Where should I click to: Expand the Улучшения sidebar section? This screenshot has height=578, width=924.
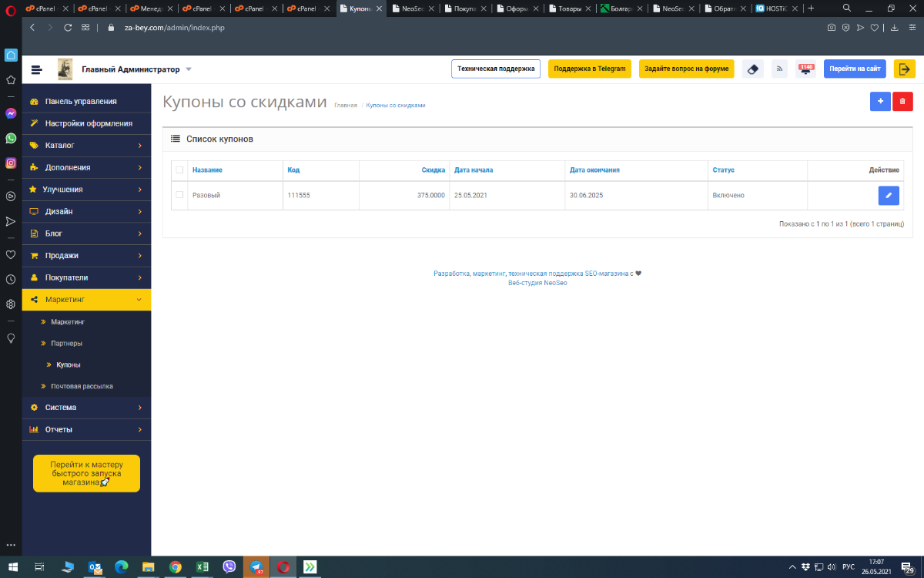click(x=86, y=189)
